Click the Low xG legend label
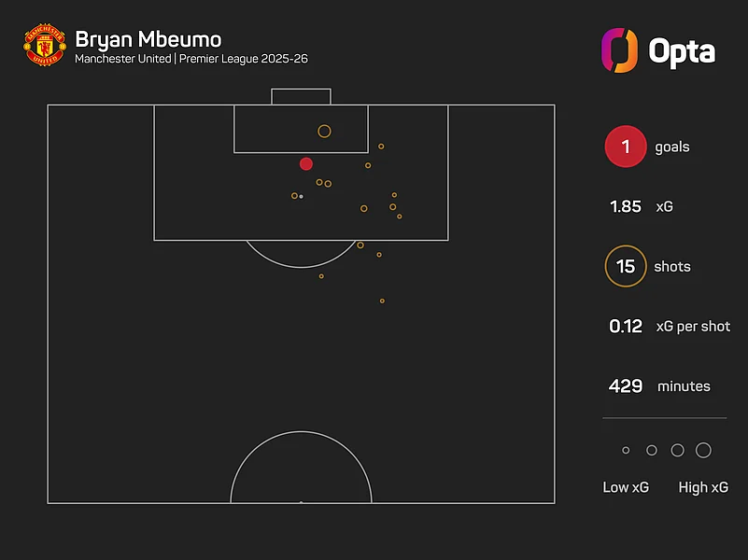Image resolution: width=748 pixels, height=560 pixels. click(x=626, y=487)
